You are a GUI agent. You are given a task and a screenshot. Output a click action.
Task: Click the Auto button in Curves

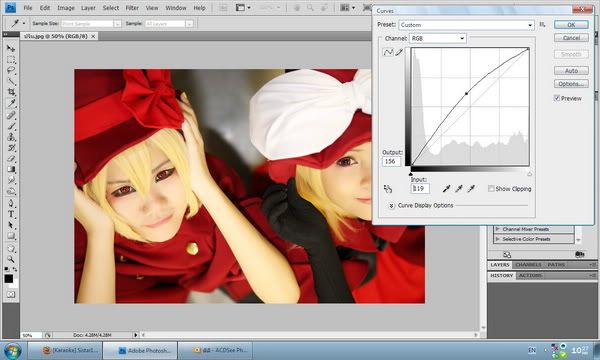(x=571, y=71)
